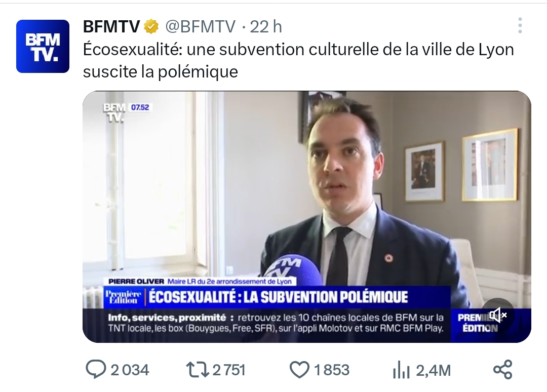Like the tweet with the heart icon
This screenshot has width=547, height=392.
[x=300, y=370]
